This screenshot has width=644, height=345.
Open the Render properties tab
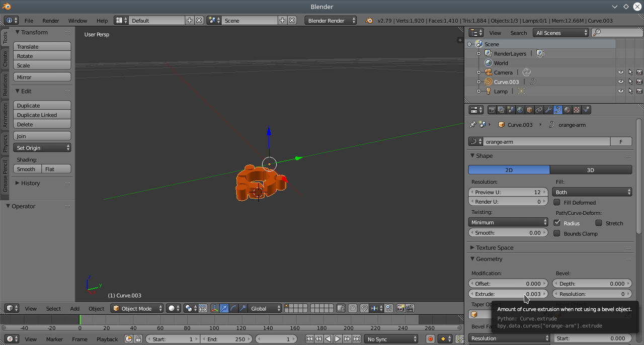click(492, 110)
